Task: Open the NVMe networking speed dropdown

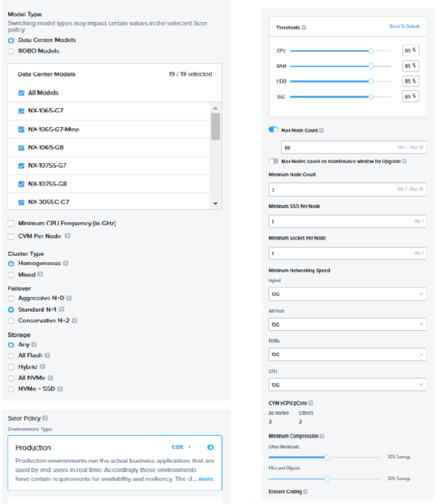Action: [x=347, y=355]
